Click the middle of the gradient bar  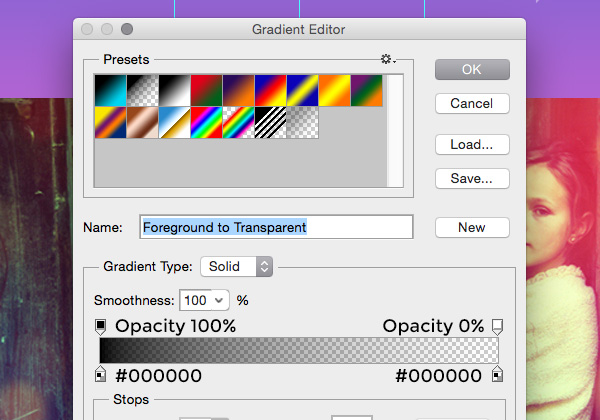point(299,350)
